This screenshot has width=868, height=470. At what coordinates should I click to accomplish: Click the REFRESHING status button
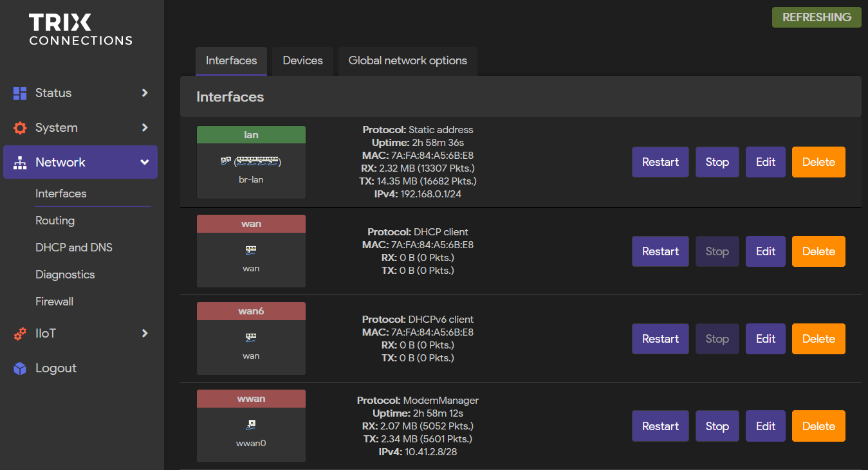pos(816,17)
